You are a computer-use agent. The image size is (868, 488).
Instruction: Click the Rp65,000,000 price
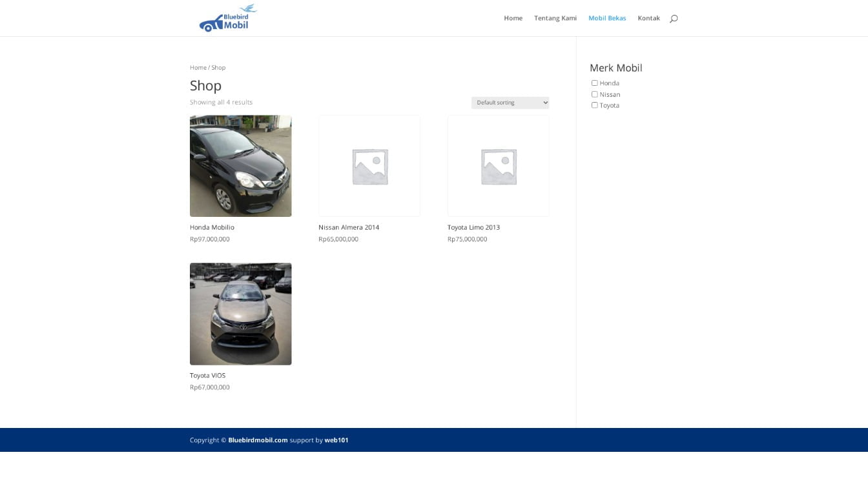click(338, 239)
